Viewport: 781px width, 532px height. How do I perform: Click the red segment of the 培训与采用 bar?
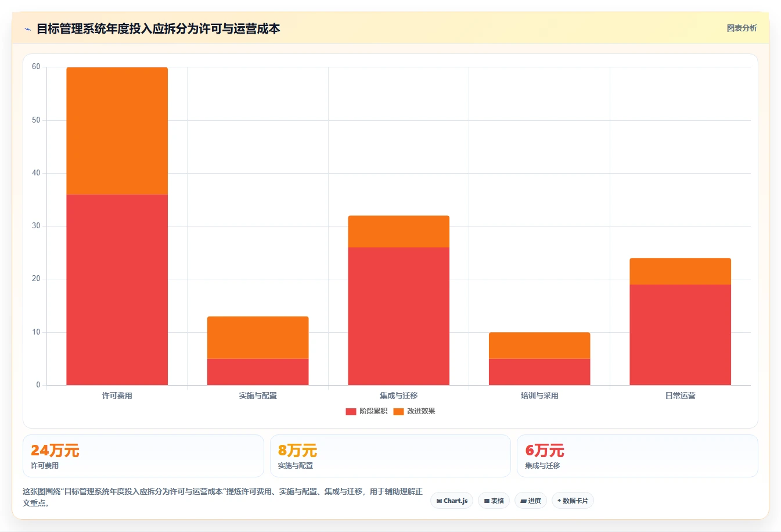click(539, 372)
